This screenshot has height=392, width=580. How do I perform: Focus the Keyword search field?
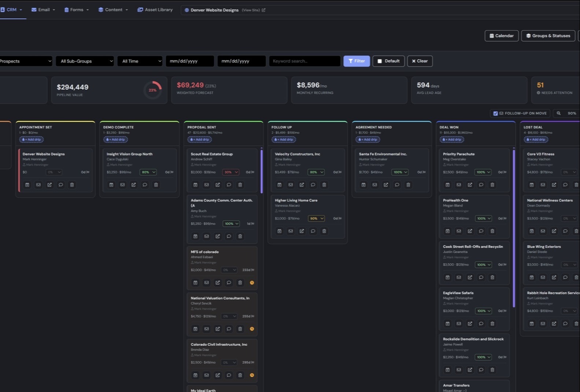[305, 61]
